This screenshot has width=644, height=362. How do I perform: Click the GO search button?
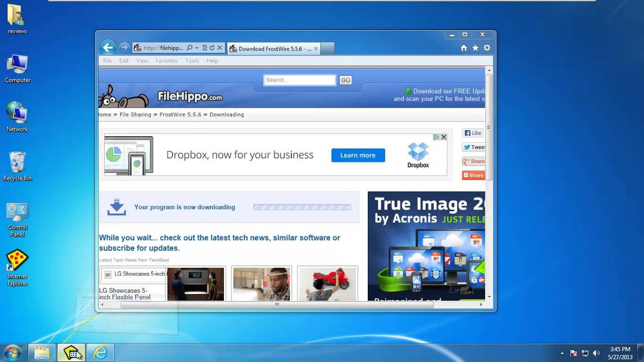346,80
